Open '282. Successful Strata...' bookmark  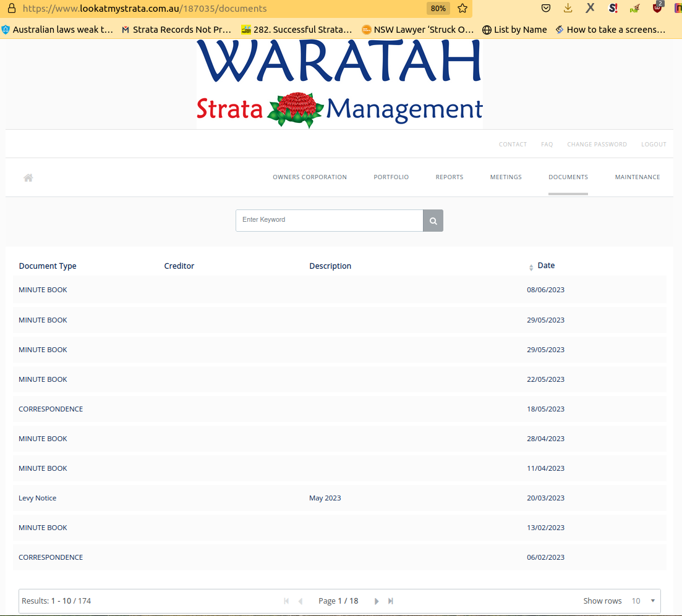pyautogui.click(x=297, y=30)
